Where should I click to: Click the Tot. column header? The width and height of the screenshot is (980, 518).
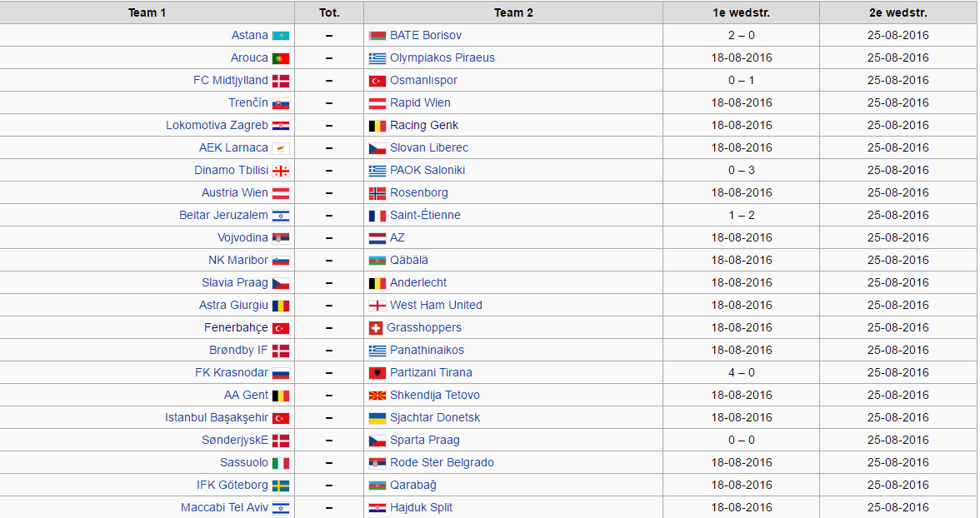pyautogui.click(x=329, y=12)
